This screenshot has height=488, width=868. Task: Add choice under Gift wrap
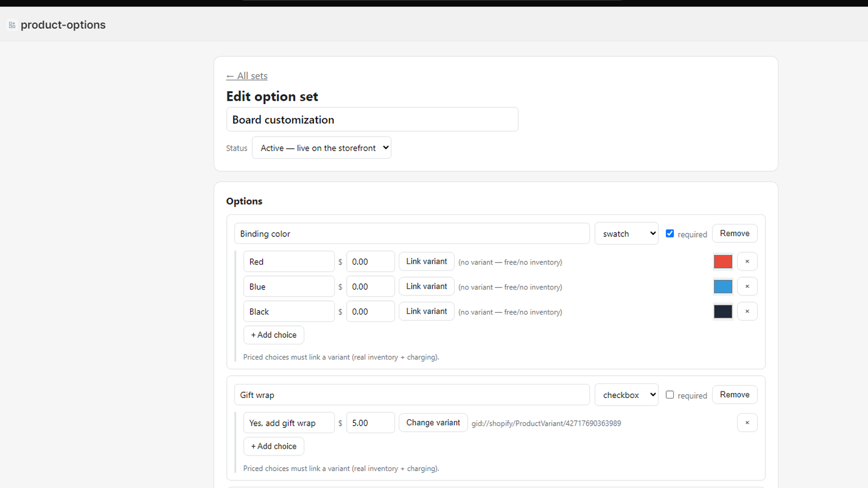pos(273,446)
